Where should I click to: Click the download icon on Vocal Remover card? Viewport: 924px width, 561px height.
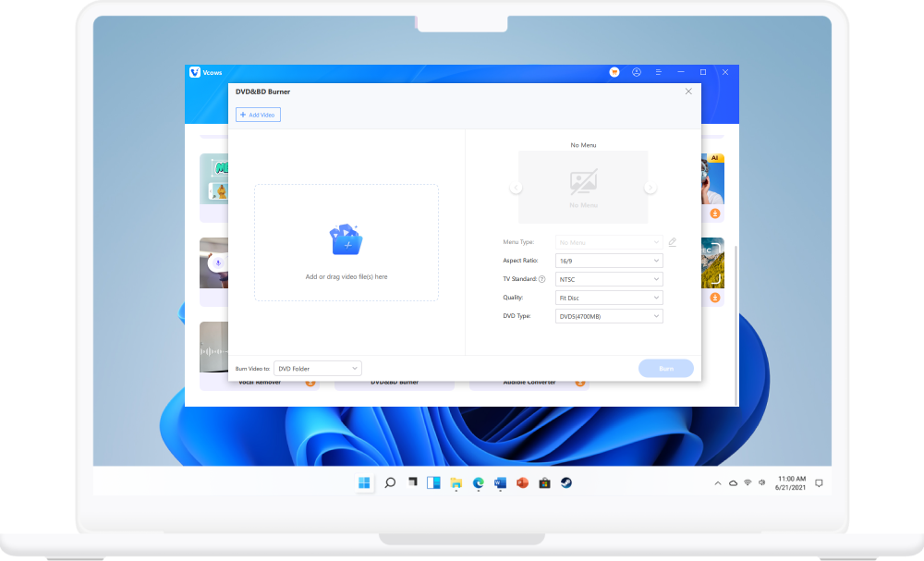[x=310, y=383]
